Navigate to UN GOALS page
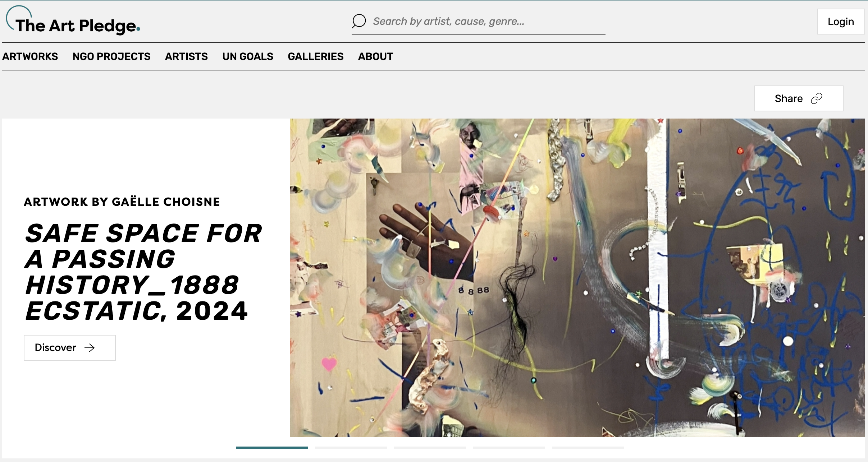The height and width of the screenshot is (462, 868). (x=248, y=56)
